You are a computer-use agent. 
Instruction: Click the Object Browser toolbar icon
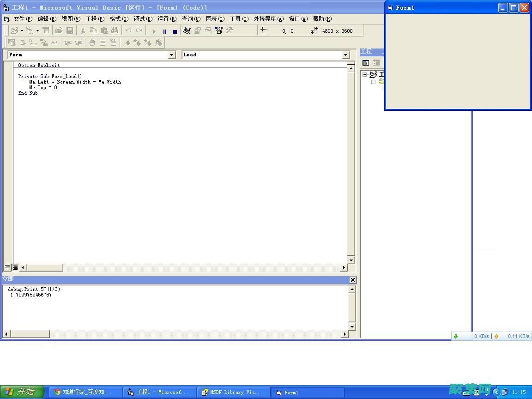pos(218,31)
